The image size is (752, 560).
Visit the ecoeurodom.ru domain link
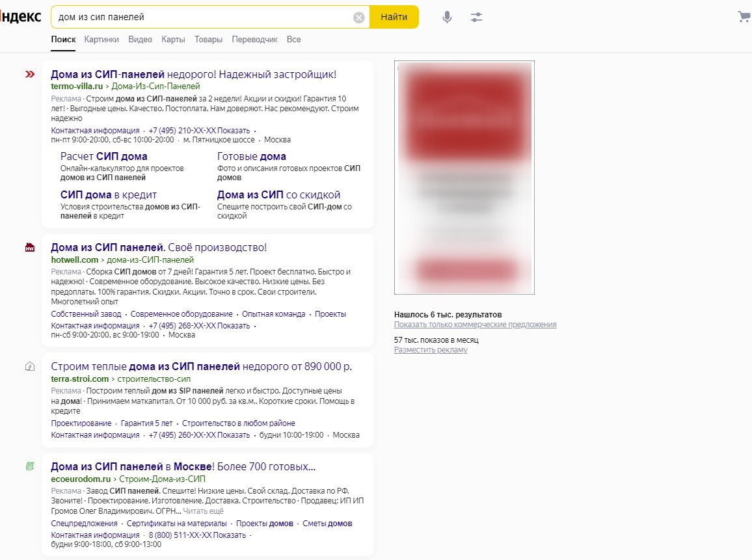click(x=81, y=479)
